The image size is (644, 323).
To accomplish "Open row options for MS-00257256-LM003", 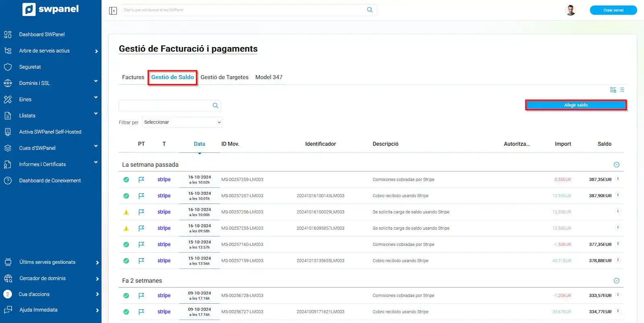I will (x=618, y=211).
